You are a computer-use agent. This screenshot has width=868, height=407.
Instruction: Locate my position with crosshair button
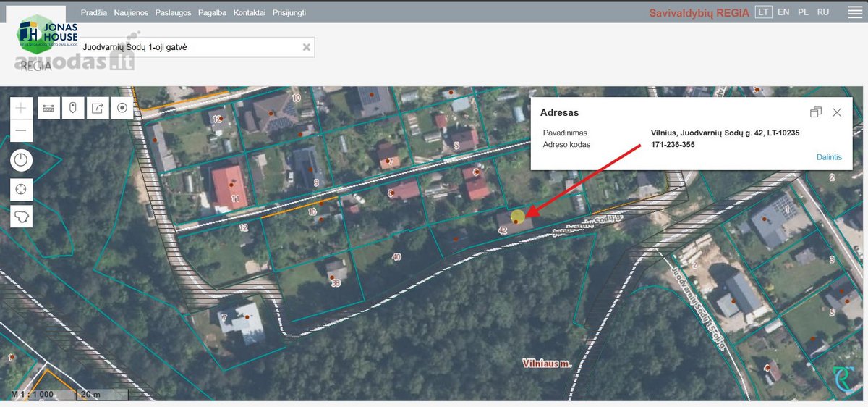[21, 189]
